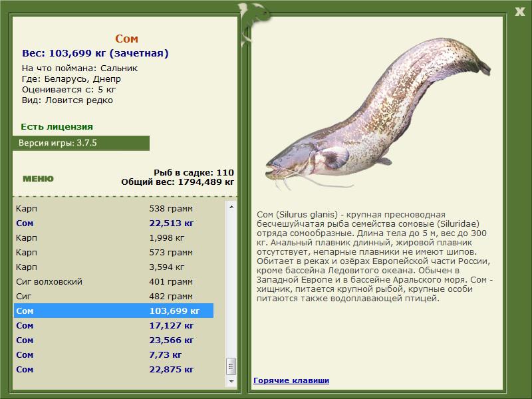532x399 pixels.
Task: Click the Оценивается с: 5 кг line
Action: click(69, 90)
